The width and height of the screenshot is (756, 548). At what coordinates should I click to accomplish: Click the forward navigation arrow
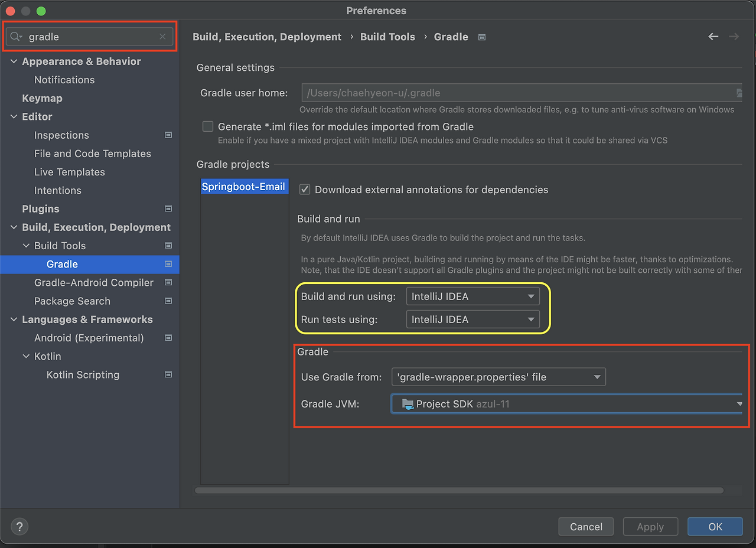(734, 37)
